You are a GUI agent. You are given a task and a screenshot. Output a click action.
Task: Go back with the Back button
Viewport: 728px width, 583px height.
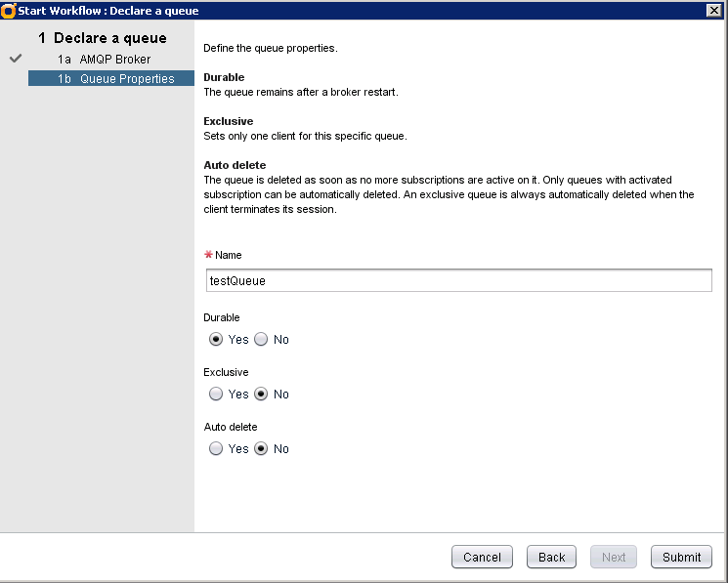click(x=551, y=557)
